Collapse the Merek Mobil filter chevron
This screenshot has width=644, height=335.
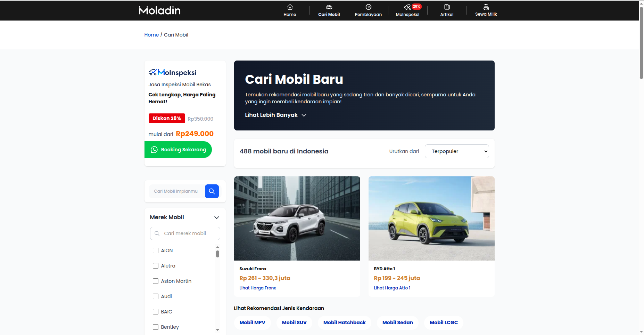click(217, 217)
